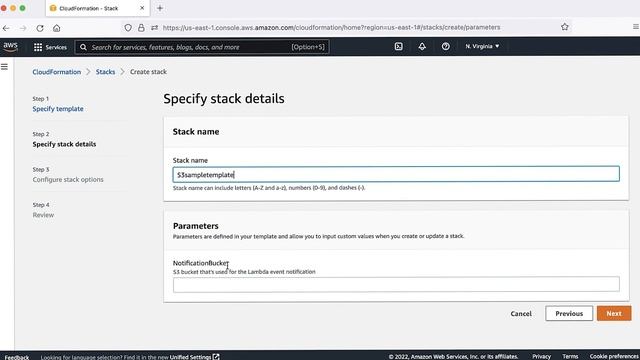Open the Feedback link in footer

17,357
